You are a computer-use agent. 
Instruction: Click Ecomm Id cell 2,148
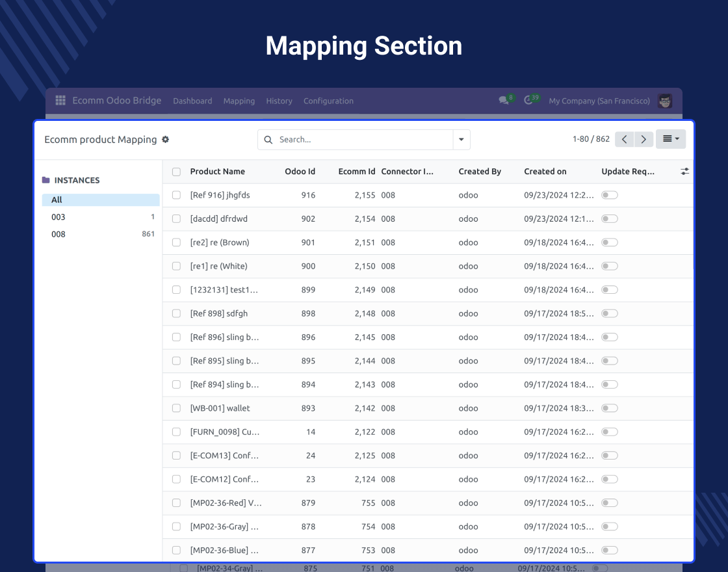365,313
